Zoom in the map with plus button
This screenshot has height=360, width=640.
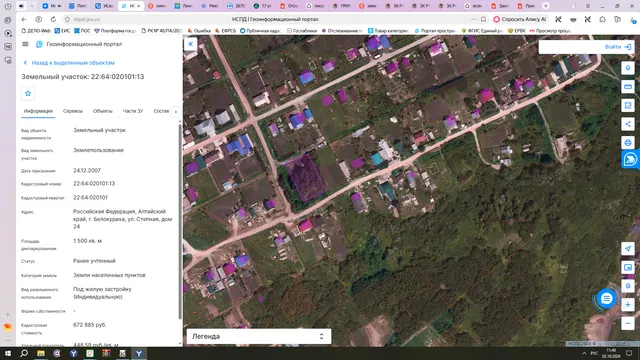[628, 305]
